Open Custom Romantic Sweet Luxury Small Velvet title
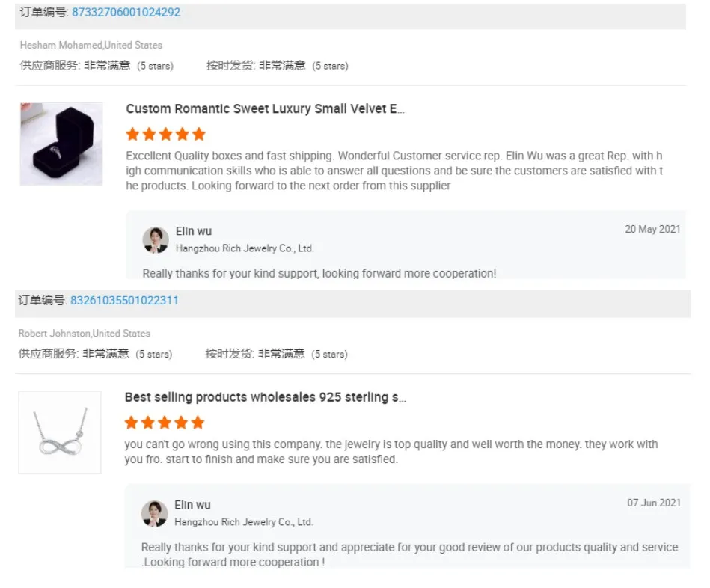The width and height of the screenshot is (710, 588). (x=265, y=109)
